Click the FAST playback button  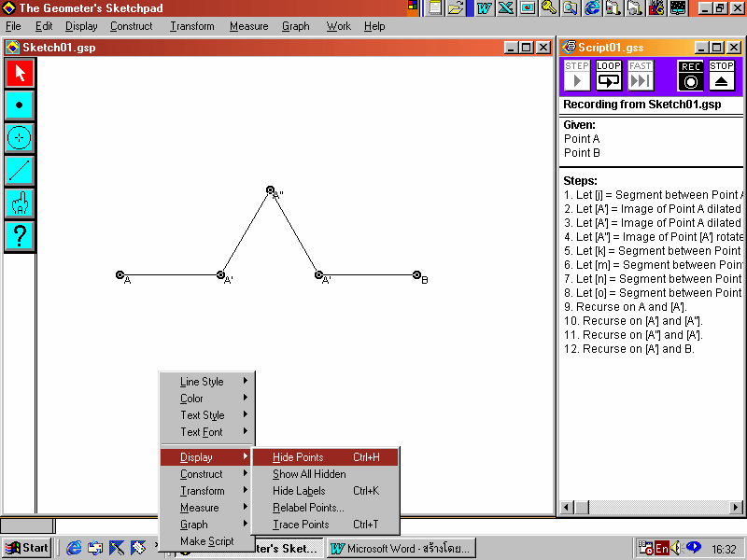coord(640,76)
